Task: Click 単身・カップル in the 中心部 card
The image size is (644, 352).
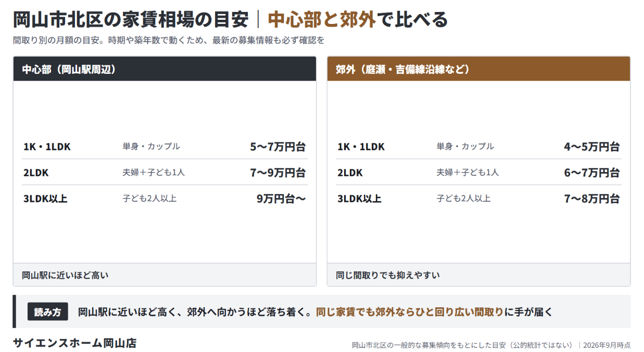Action: (x=151, y=146)
